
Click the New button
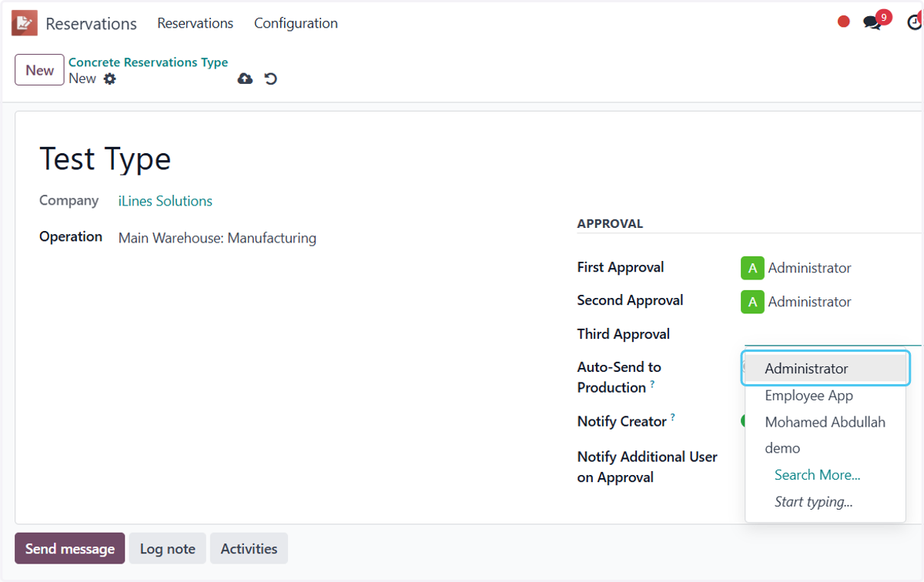coord(39,70)
